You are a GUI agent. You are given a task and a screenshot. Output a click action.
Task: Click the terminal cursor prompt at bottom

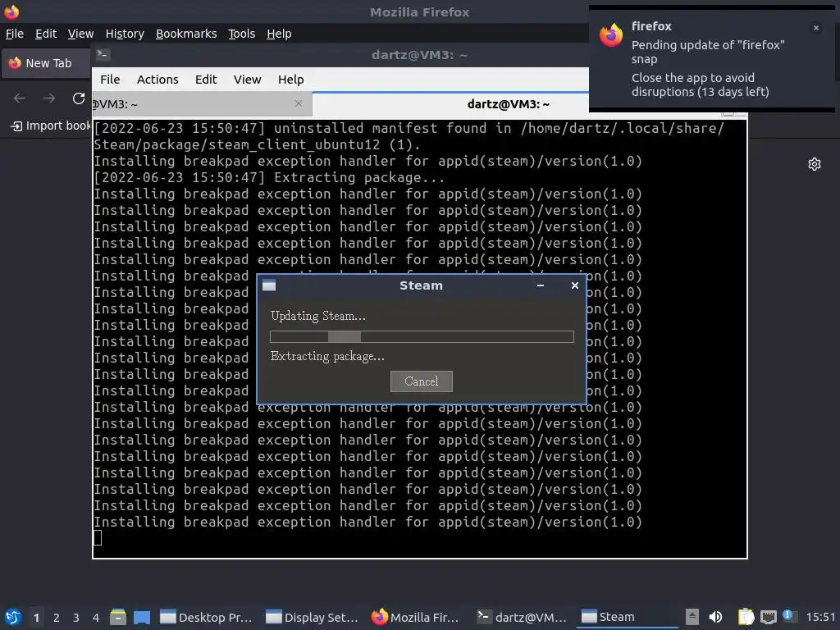coord(98,537)
